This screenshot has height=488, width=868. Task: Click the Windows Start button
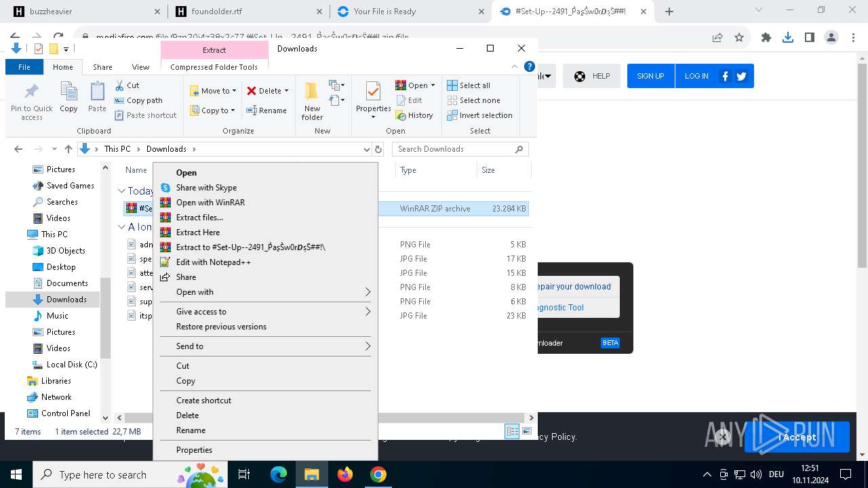point(16,474)
